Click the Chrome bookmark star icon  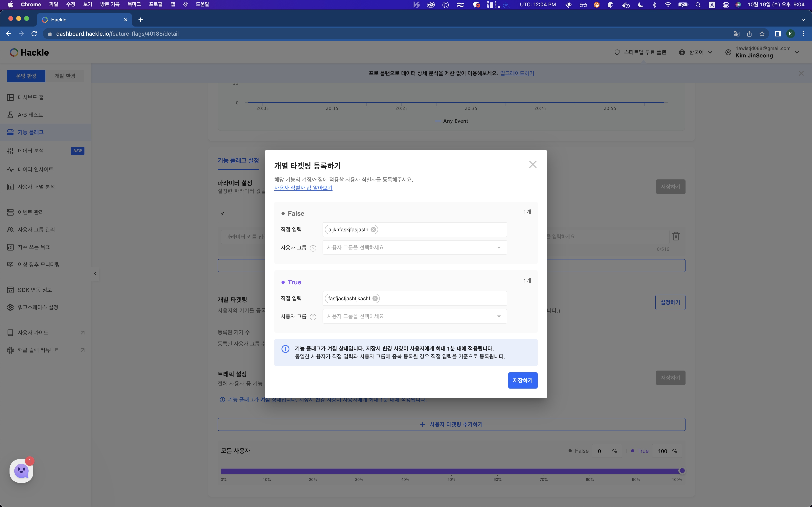pyautogui.click(x=762, y=33)
